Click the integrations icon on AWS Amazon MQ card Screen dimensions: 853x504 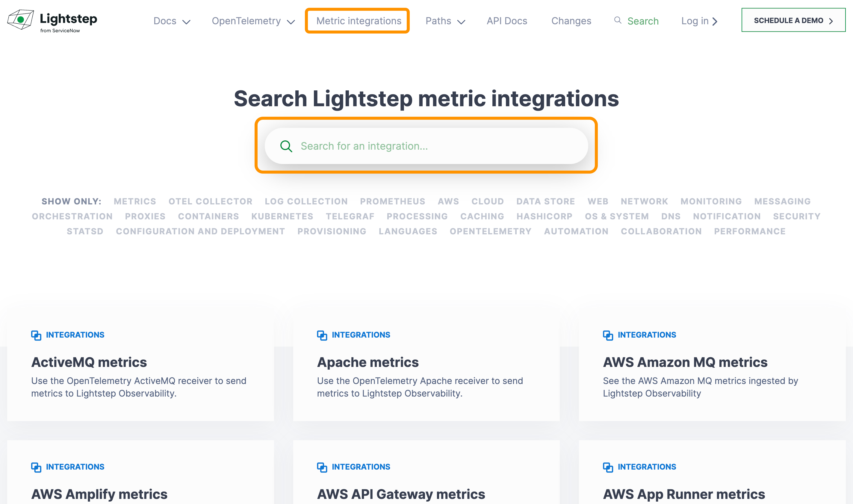tap(608, 335)
